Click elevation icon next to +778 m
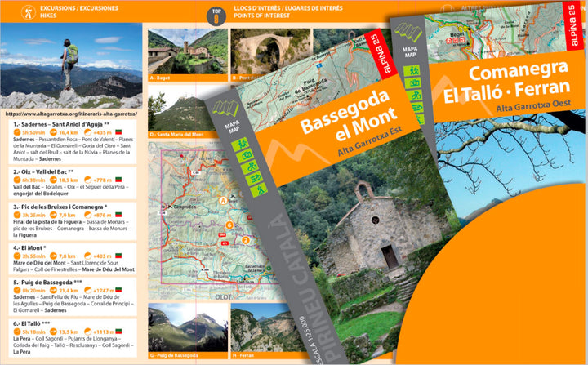The height and width of the screenshot is (365, 588). pyautogui.click(x=87, y=180)
